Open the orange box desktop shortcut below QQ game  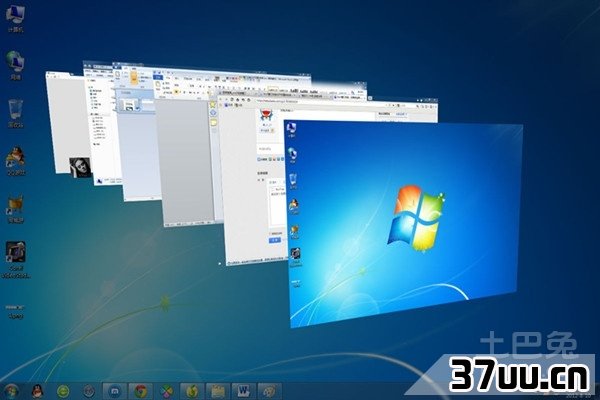pos(16,209)
